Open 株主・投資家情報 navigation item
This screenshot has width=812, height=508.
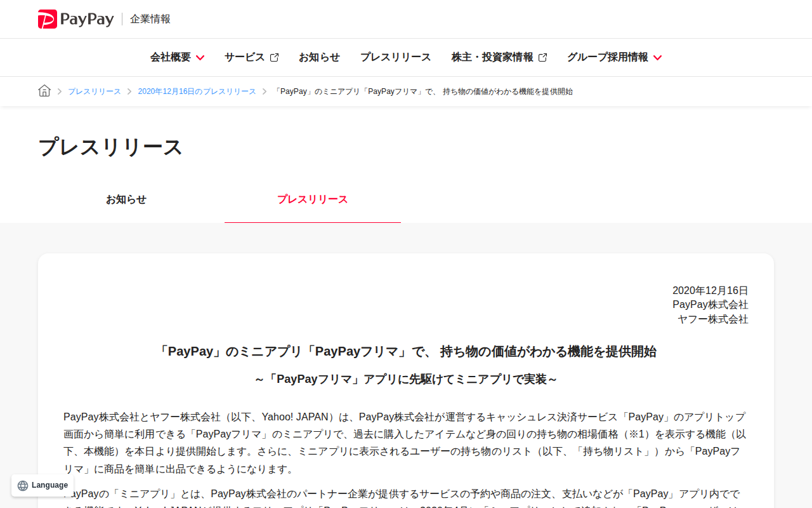pos(499,57)
